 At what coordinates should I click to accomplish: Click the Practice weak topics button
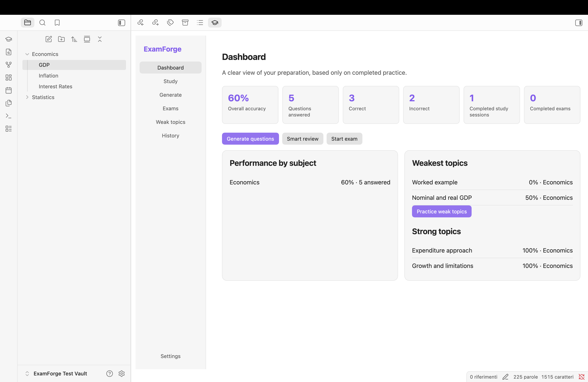tap(441, 212)
